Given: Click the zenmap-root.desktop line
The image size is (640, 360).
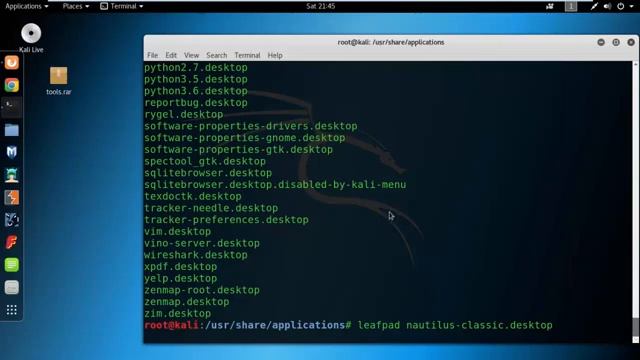Looking at the screenshot, I should coord(202,290).
